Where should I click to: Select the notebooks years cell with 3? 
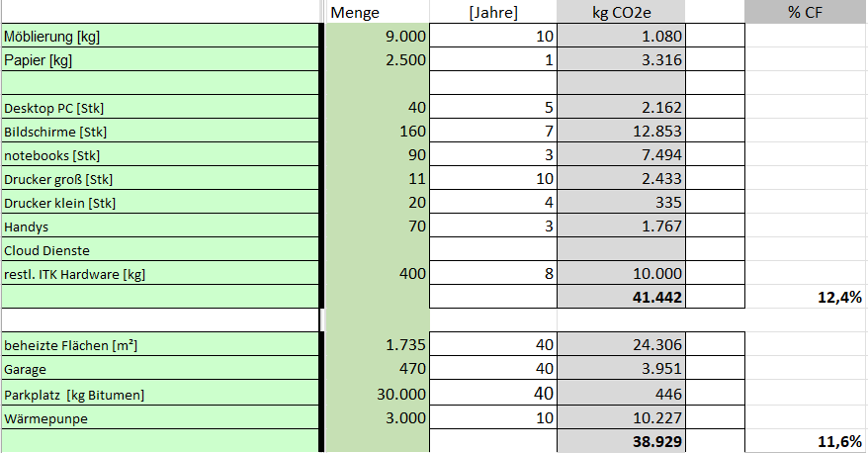(493, 155)
